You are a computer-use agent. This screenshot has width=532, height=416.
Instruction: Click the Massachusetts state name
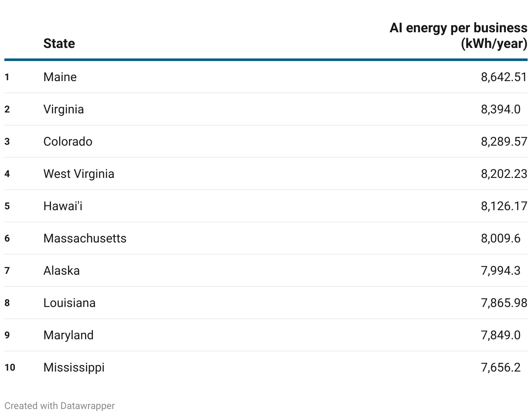coord(85,239)
